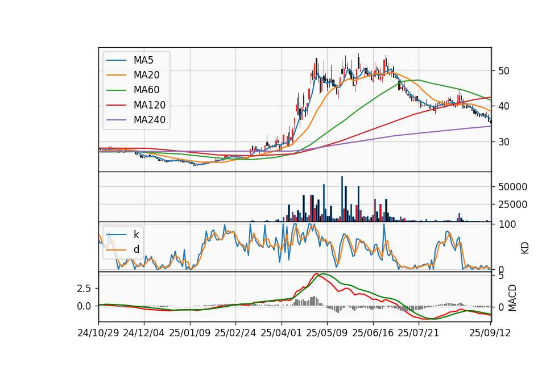
Task: Click the MA120 legend label
Action: (150, 105)
